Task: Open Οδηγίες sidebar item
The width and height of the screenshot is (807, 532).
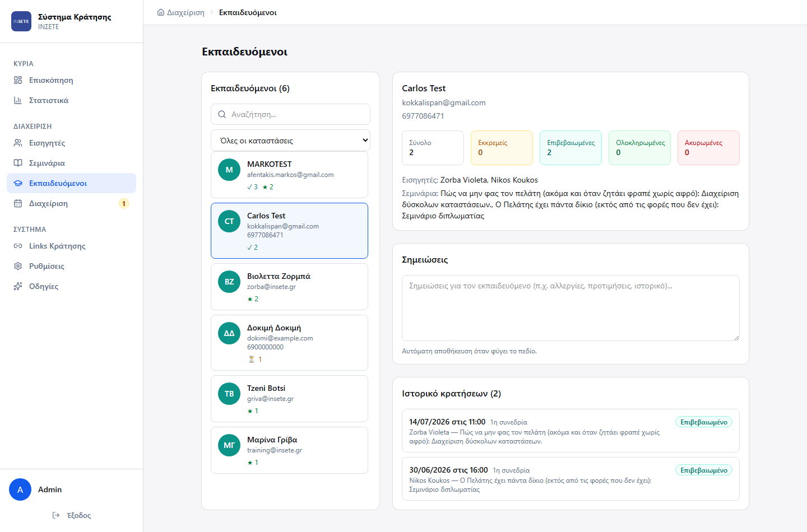Action: pyautogui.click(x=71, y=286)
